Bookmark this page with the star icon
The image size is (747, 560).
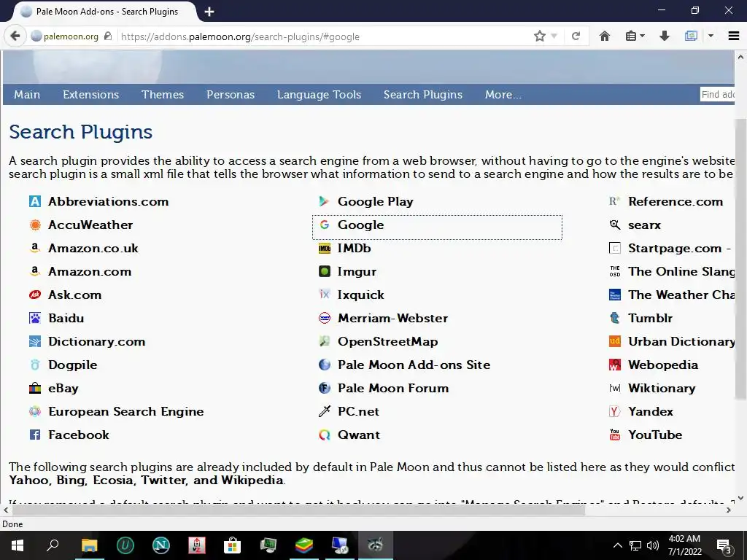539,36
